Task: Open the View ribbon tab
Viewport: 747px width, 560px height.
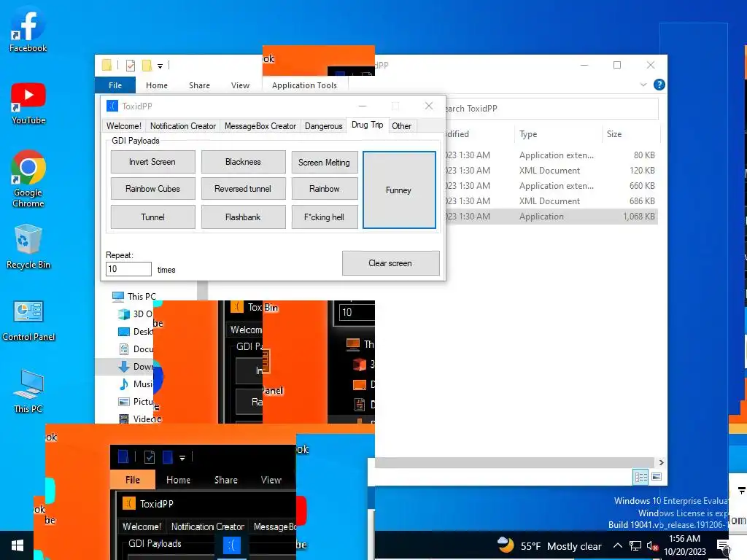Action: tap(240, 85)
